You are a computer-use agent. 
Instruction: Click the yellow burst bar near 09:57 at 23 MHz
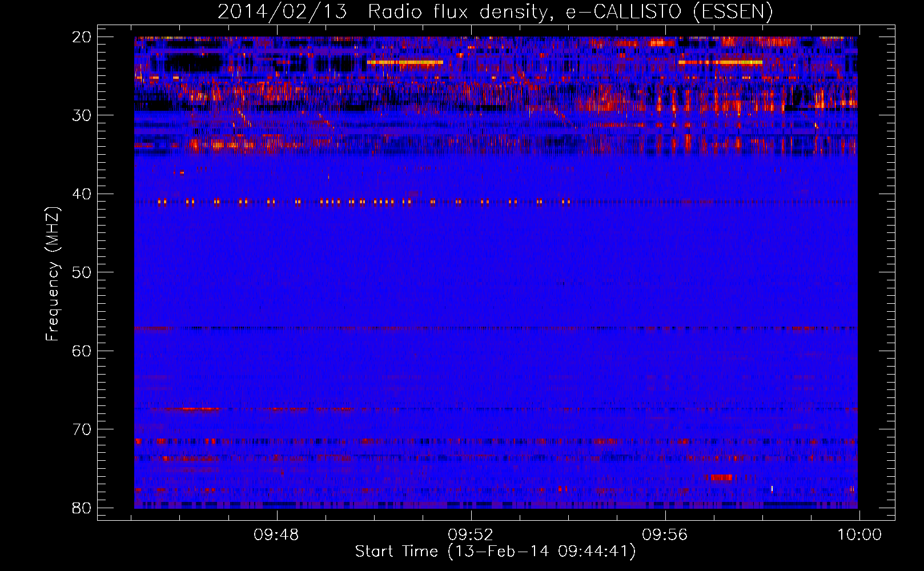(720, 62)
